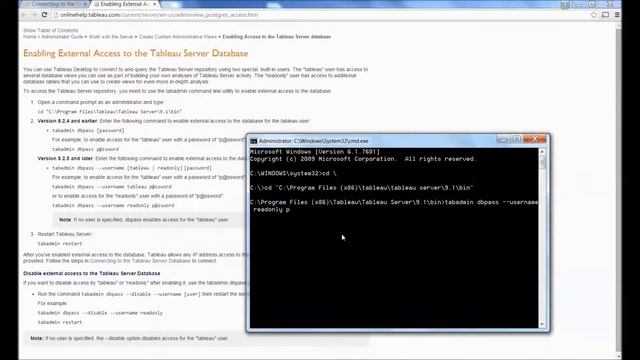This screenshot has width=640, height=360.
Task: Open the Administrator Guide breadcrumb
Action: point(62,37)
